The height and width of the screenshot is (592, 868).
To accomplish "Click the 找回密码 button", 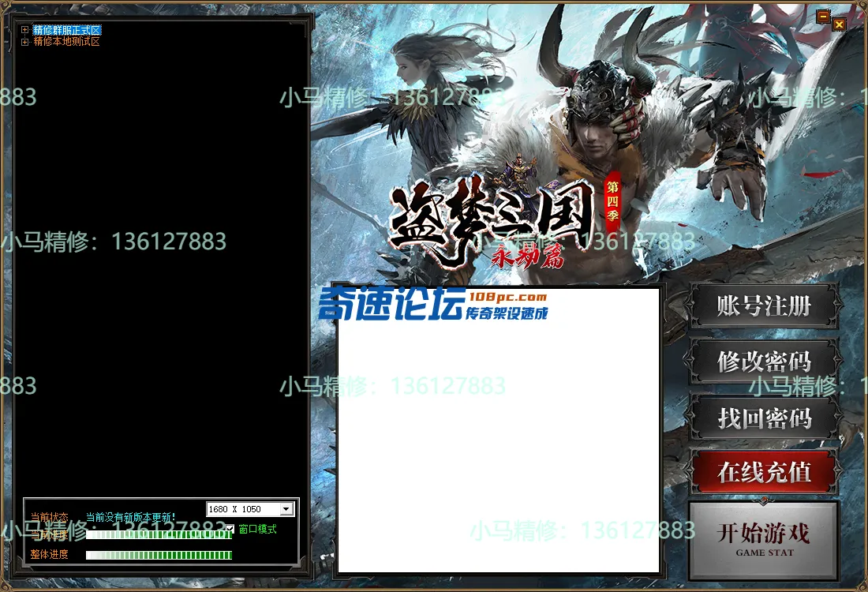I will click(764, 418).
